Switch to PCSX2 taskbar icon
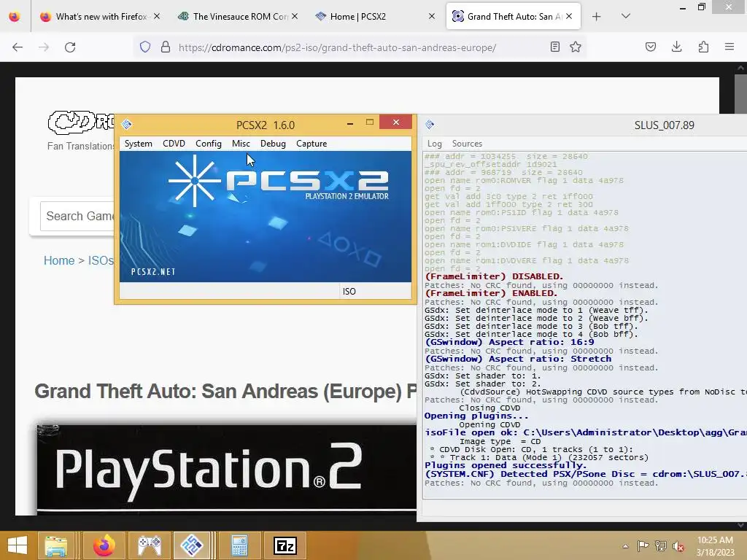The width and height of the screenshot is (747, 560). coord(192,545)
